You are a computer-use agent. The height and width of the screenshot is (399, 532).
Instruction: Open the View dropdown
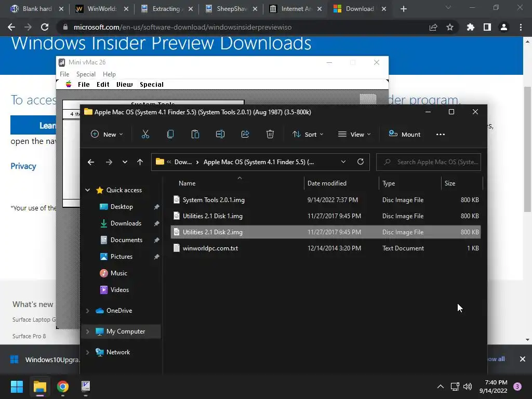[x=354, y=135]
